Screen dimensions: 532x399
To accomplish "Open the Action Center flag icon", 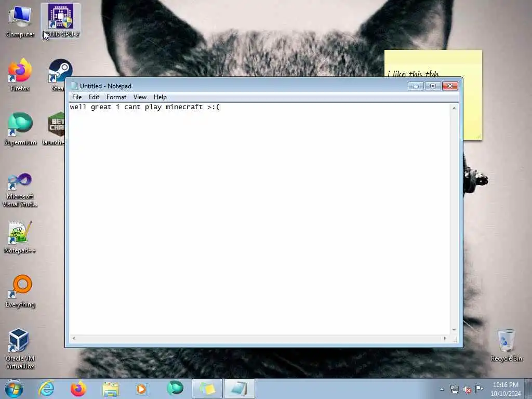I will (x=479, y=389).
